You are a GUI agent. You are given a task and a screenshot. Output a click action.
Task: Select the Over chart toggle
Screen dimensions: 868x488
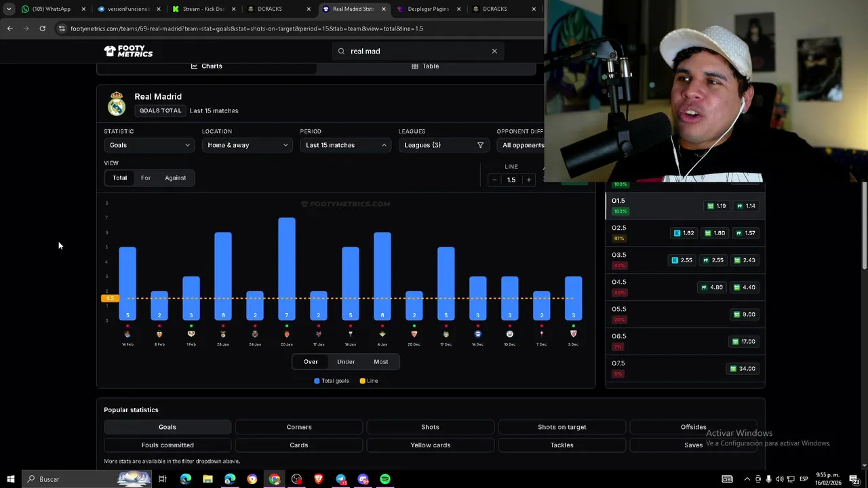click(311, 362)
